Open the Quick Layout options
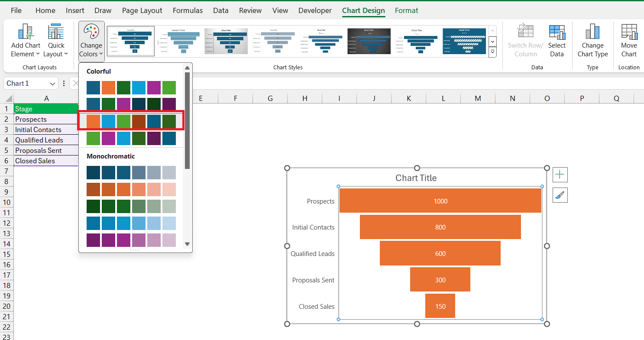Screen dimensions: 644x340 click(56, 41)
